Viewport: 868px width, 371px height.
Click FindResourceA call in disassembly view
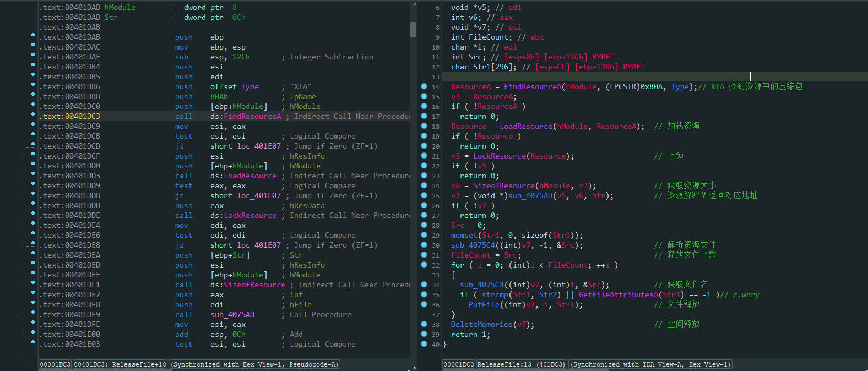point(252,116)
